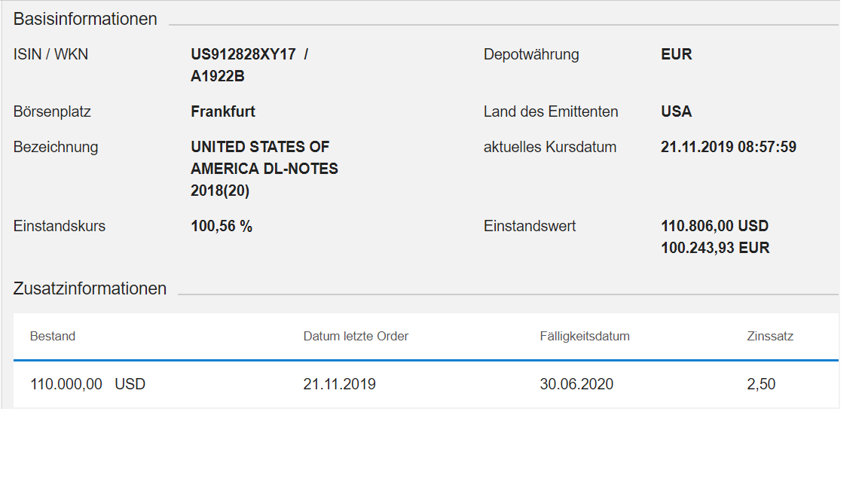Click the Zinssatz value 2,50
The height and width of the screenshot is (488, 868).
click(x=761, y=385)
